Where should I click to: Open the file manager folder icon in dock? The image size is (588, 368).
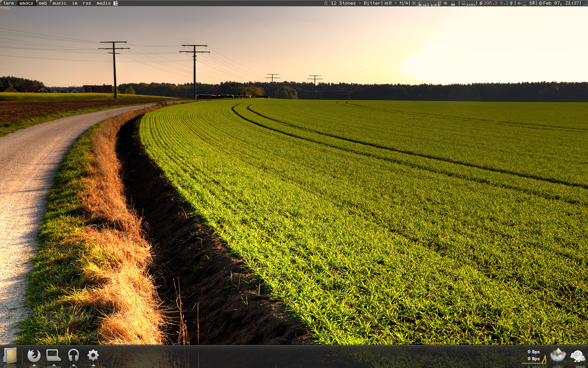pos(10,356)
